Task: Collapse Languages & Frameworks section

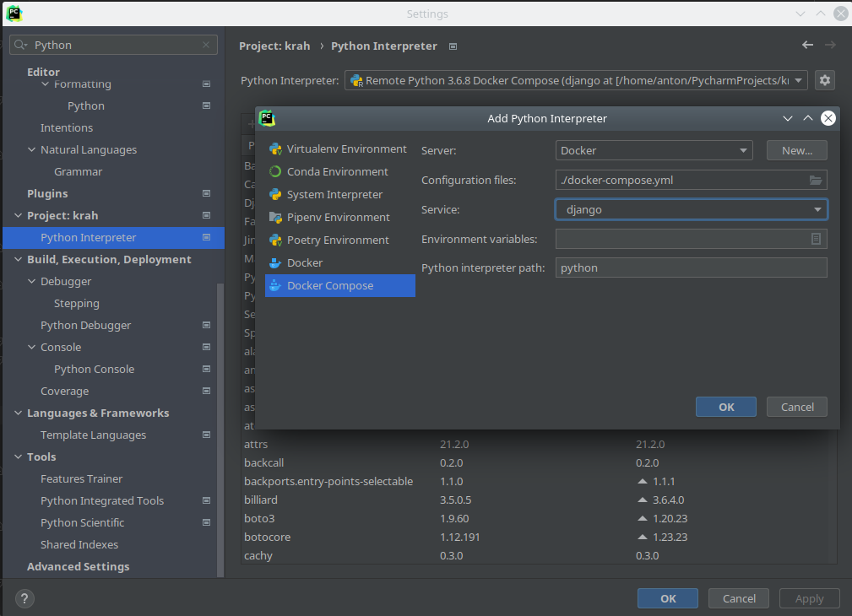Action: coord(19,413)
